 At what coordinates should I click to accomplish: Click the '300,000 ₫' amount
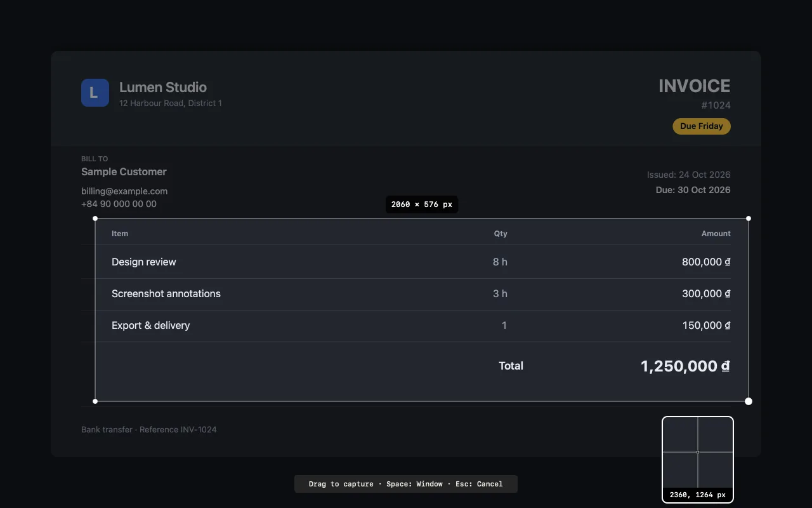[x=706, y=293]
